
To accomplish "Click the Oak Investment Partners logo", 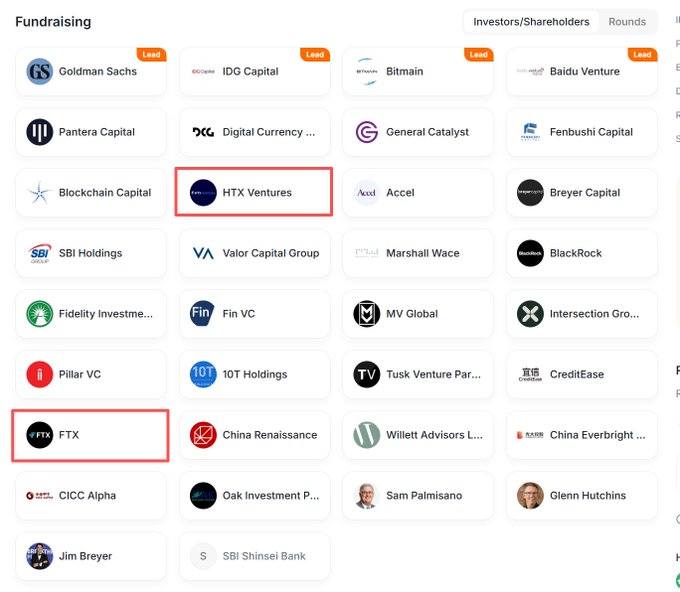I will point(203,495).
